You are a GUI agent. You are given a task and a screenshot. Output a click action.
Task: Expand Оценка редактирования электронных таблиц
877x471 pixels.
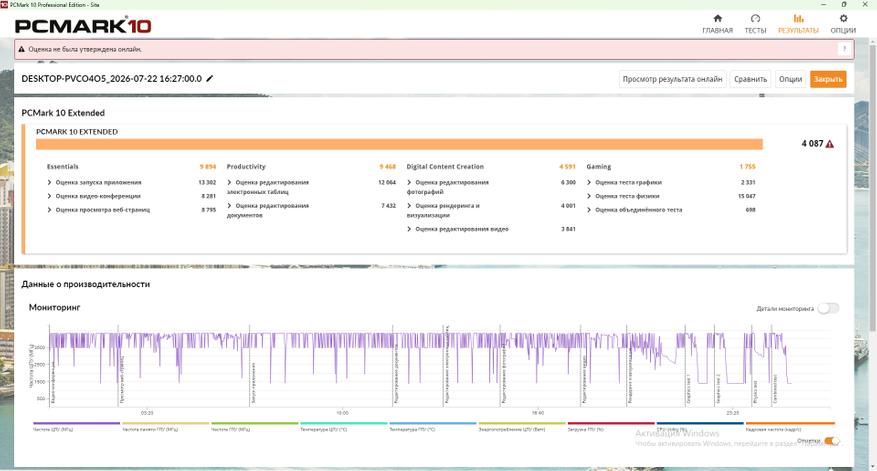tap(229, 182)
